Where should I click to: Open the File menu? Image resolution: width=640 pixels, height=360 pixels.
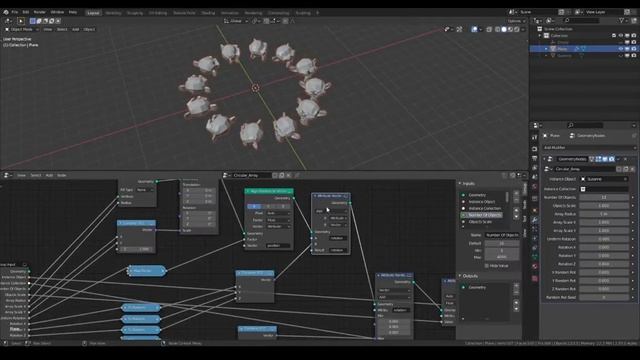(x=15, y=12)
